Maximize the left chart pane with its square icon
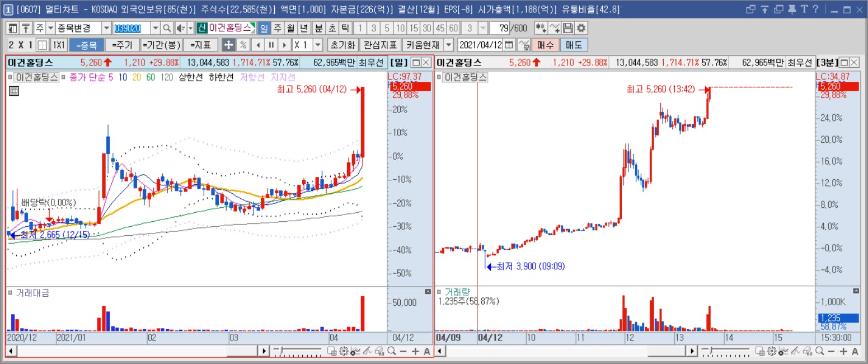The width and height of the screenshot is (868, 364). [x=416, y=62]
